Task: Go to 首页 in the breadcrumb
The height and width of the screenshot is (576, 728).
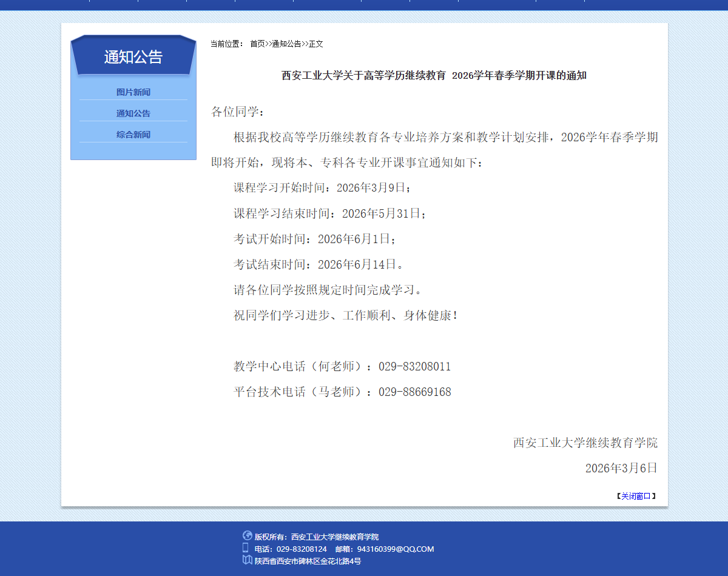Action: tap(257, 44)
